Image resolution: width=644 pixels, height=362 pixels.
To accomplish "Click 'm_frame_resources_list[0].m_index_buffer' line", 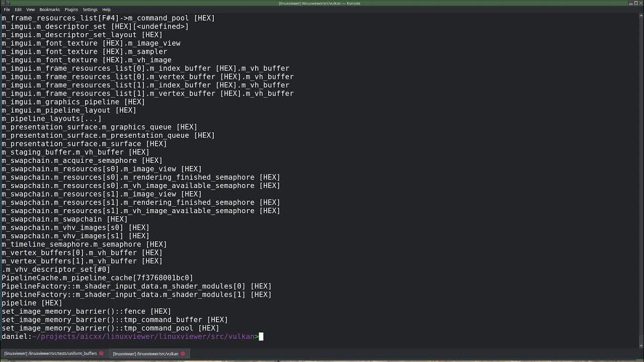I will [145, 68].
